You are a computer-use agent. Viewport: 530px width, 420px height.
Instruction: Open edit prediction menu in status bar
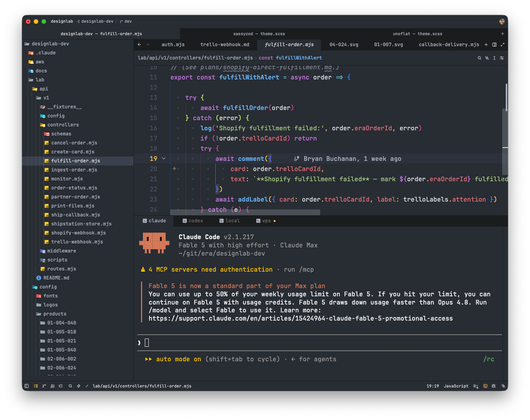(476, 386)
